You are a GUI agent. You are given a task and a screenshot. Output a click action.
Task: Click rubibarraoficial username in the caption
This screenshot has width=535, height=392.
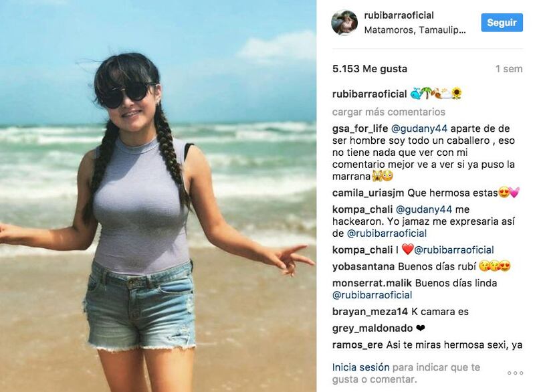370,94
